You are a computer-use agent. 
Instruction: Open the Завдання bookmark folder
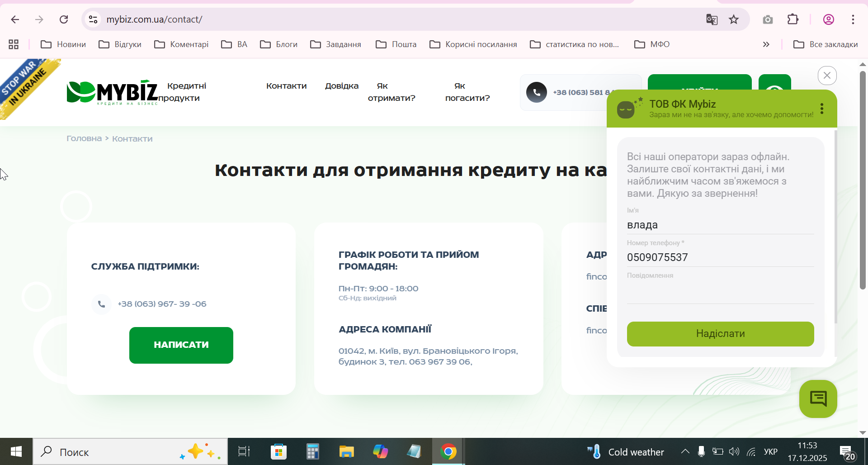335,44
